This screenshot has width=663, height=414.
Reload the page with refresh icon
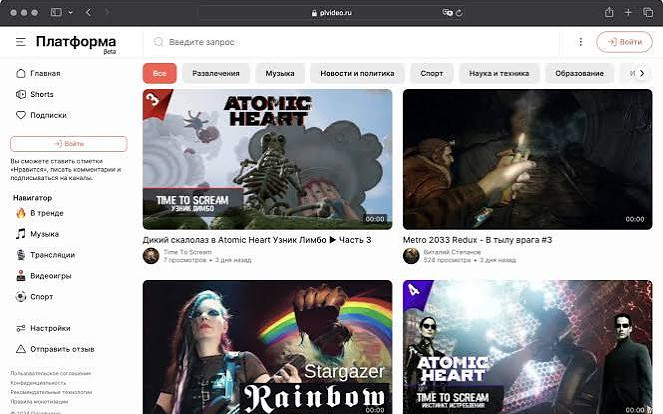tap(459, 13)
